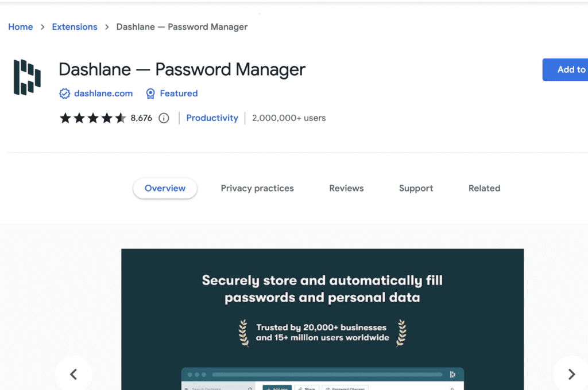Open the Related tab
Image resolution: width=588 pixels, height=390 pixels.
click(484, 189)
